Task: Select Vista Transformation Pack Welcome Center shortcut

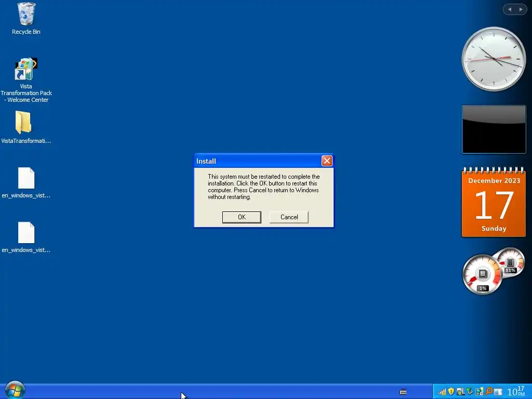Action: 26,80
